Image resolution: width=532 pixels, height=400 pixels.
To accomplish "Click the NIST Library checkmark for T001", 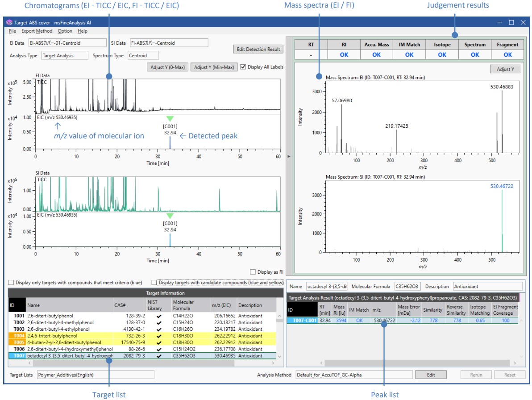I will [158, 316].
